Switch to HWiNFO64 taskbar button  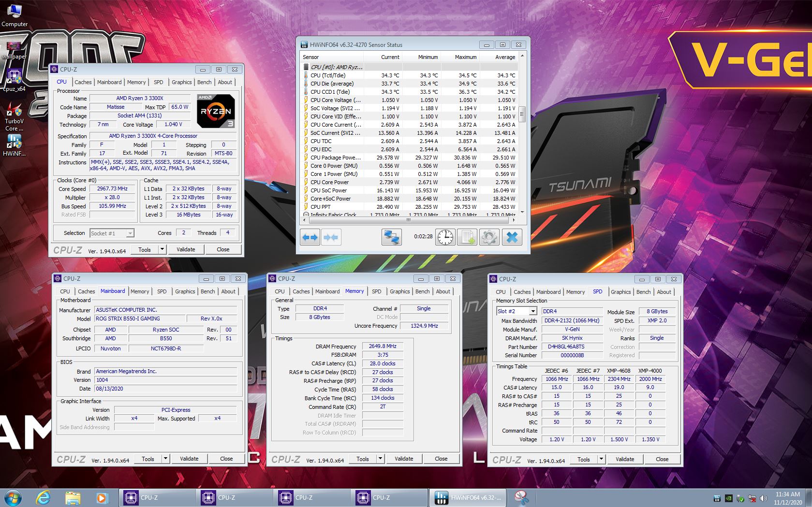coord(468,497)
